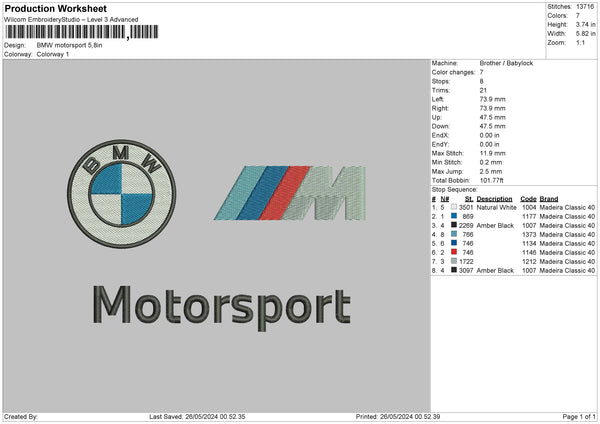Click 'Created By:' footer label
This screenshot has height=424, width=600.
point(21,416)
